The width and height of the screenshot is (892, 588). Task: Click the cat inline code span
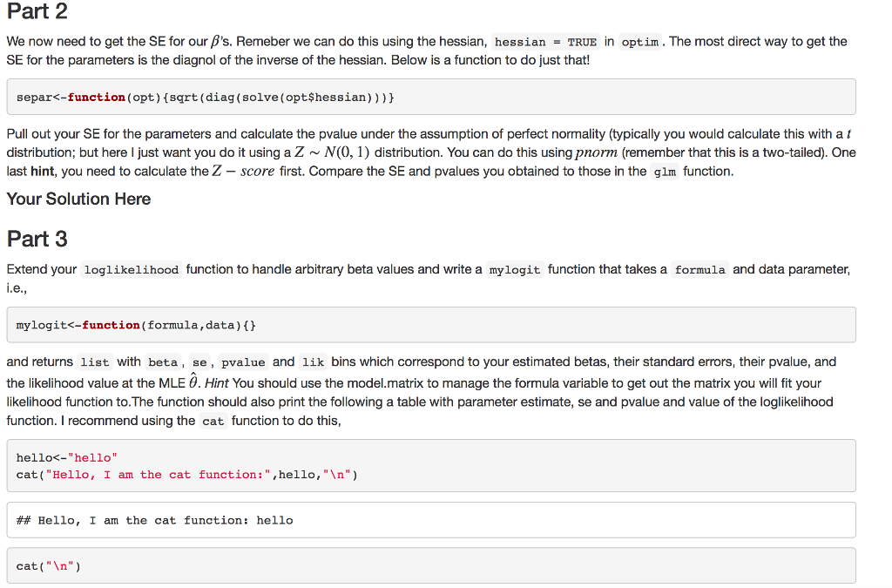(213, 420)
